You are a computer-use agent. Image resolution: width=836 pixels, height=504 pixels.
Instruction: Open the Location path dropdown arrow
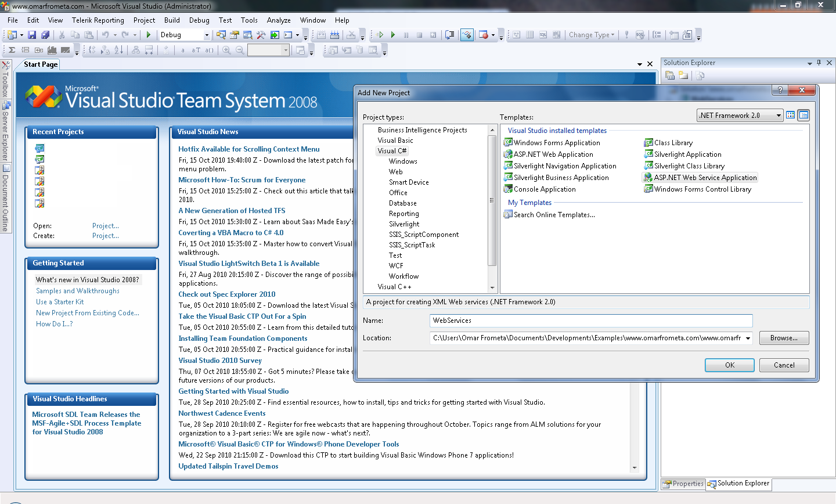tap(748, 338)
